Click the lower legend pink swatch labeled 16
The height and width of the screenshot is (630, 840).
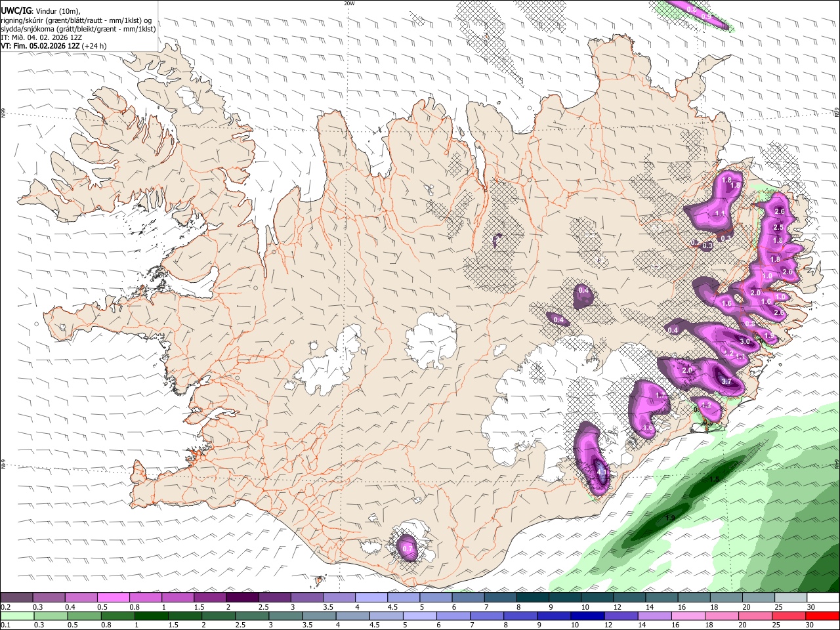coord(688,616)
